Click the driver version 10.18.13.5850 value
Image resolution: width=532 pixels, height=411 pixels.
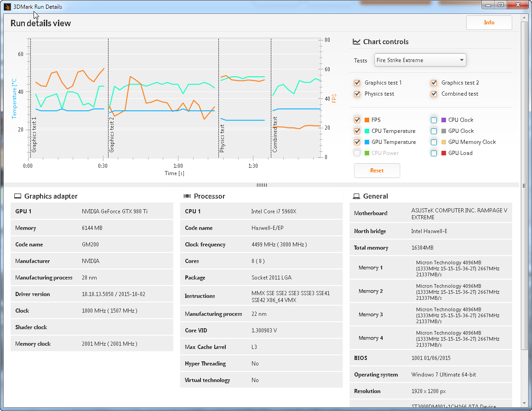tap(113, 294)
